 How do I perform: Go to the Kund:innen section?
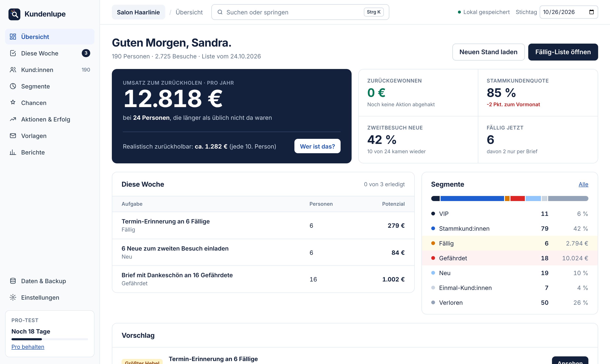pyautogui.click(x=50, y=70)
